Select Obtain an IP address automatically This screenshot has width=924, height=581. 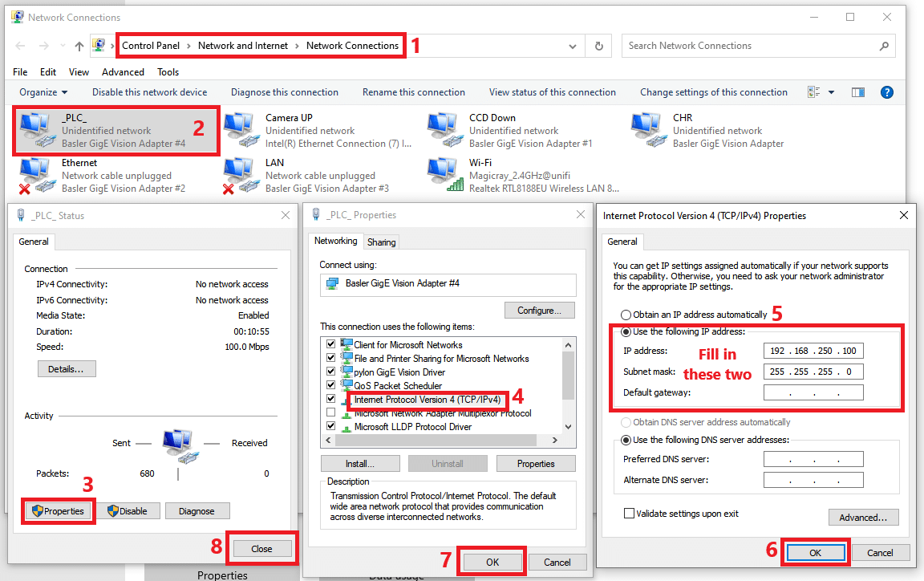626,315
